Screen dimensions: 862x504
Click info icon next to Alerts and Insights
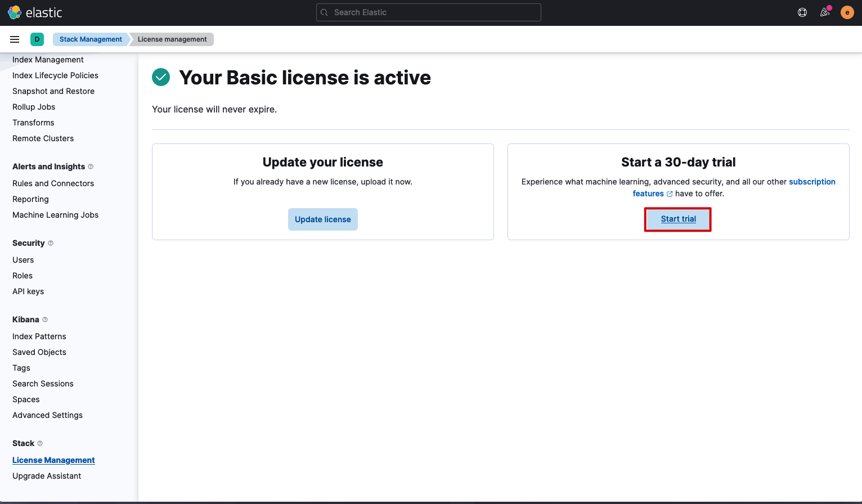[x=91, y=166]
